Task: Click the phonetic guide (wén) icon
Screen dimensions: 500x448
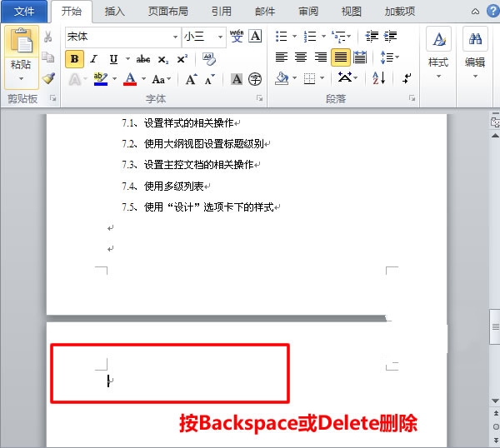Action: tap(237, 37)
